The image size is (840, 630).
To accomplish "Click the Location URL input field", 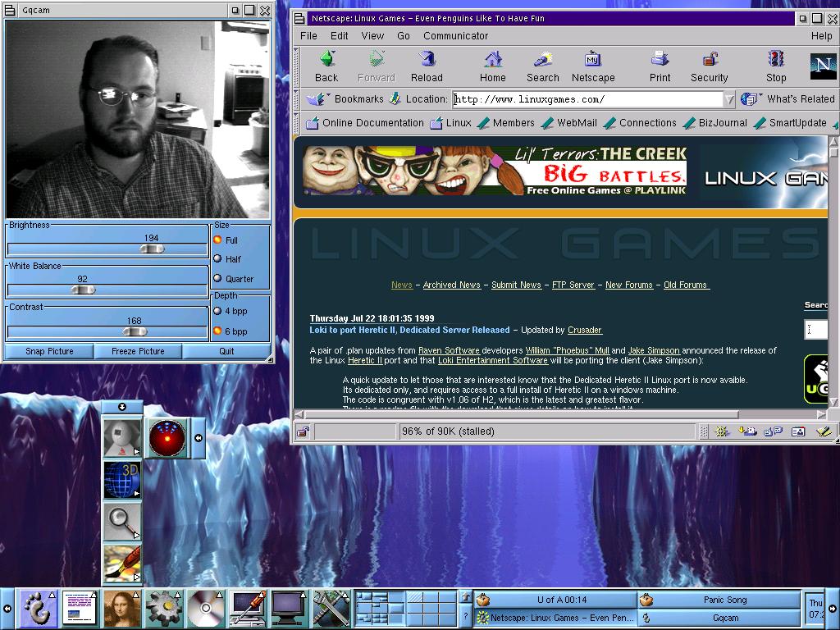I will 587,99.
